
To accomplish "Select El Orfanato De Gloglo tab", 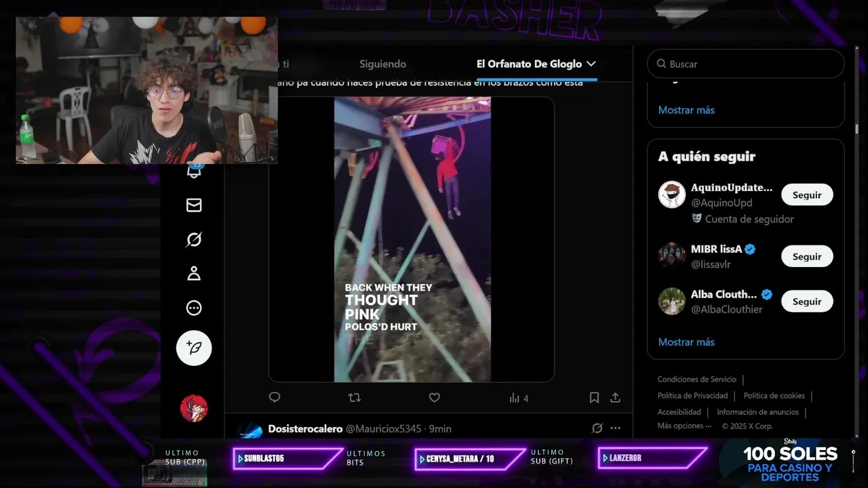I will point(529,64).
